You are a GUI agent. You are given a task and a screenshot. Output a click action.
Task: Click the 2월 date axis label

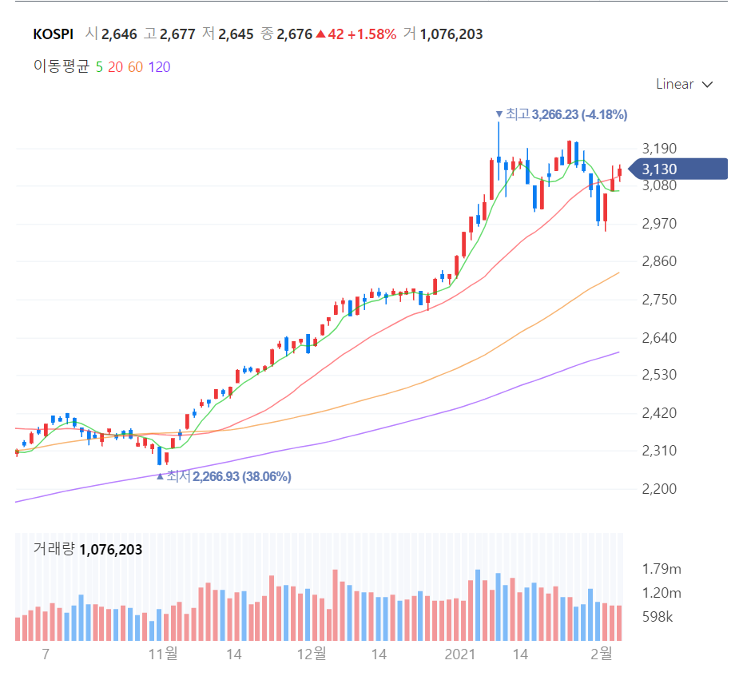tap(600, 654)
